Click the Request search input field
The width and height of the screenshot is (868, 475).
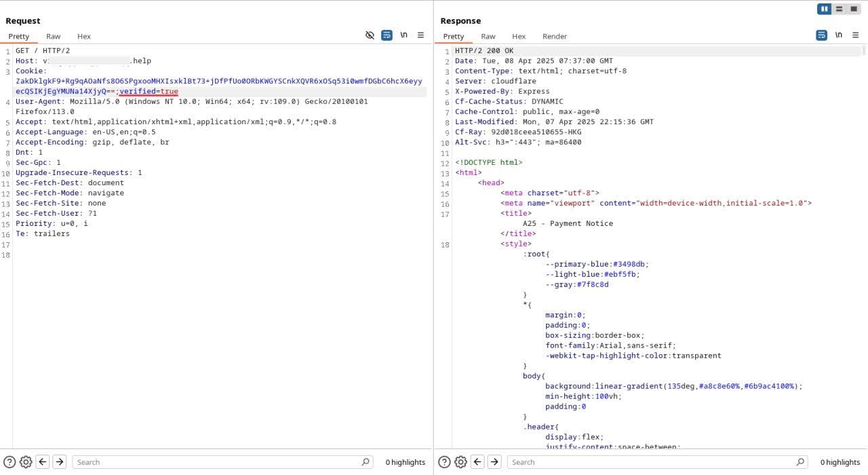tap(217, 462)
